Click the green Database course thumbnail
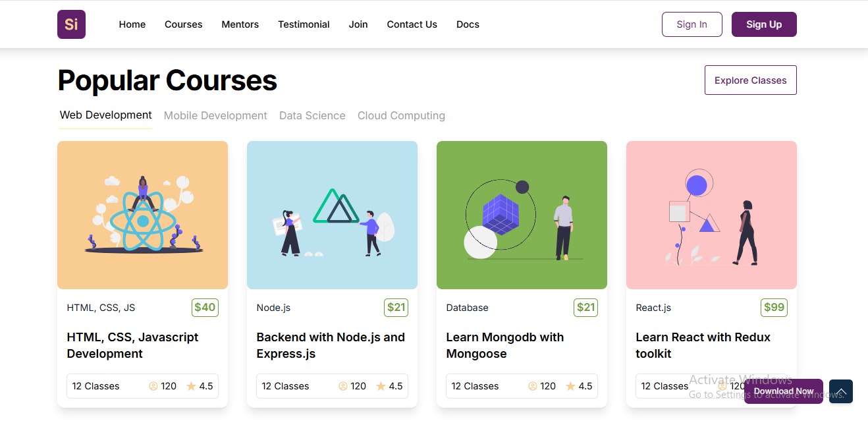The height and width of the screenshot is (421, 868). [x=522, y=215]
